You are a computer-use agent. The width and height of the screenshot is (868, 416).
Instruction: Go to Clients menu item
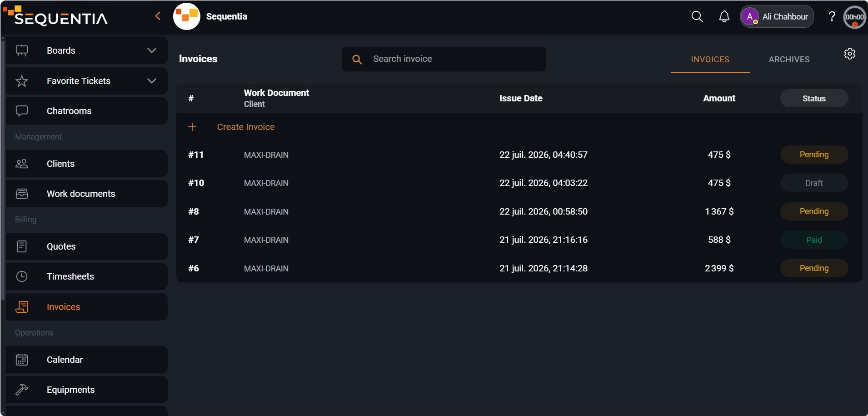(87, 164)
